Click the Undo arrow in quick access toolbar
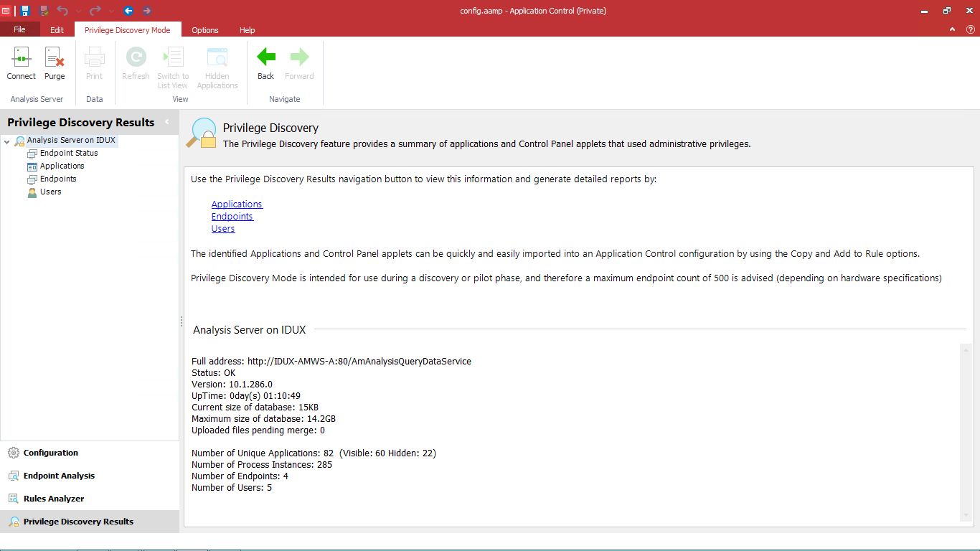The width and height of the screenshot is (980, 551). click(62, 11)
